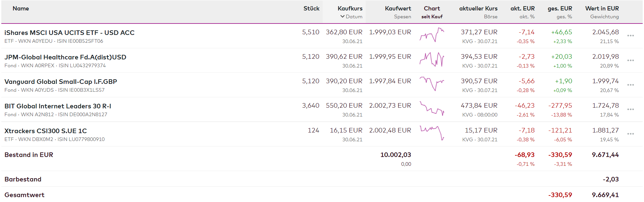Click the JPM-Global Healthcare sparkline chart

432,59
